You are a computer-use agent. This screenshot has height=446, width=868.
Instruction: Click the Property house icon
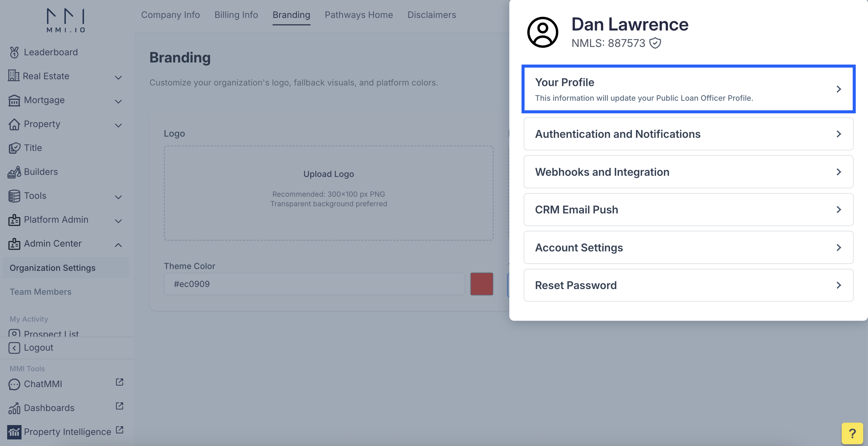(x=14, y=124)
